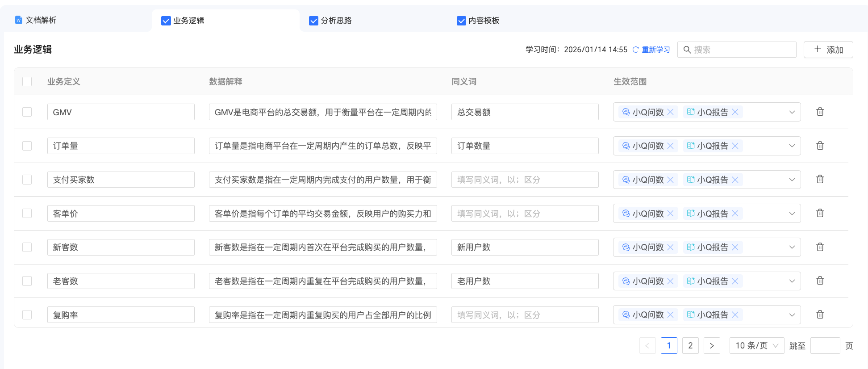Expand 生效范围 dropdown arrow for GMV

(x=792, y=112)
